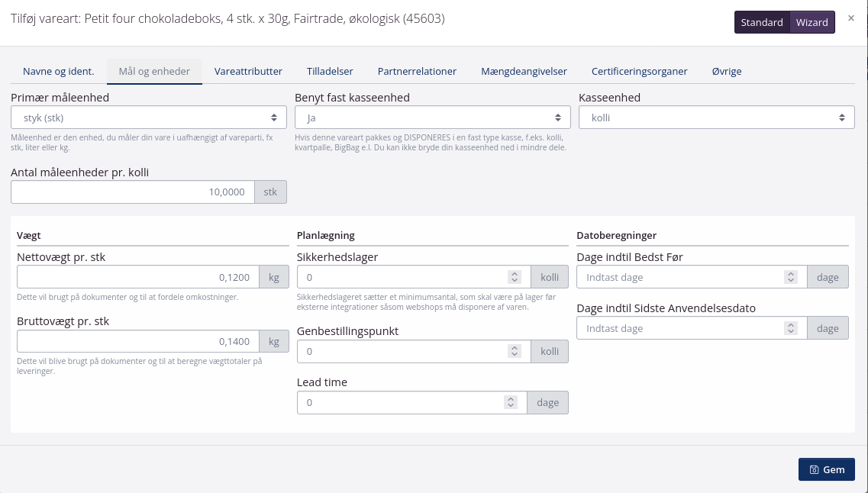Click the Sikkerhedslager stepper arrows

pyautogui.click(x=515, y=277)
